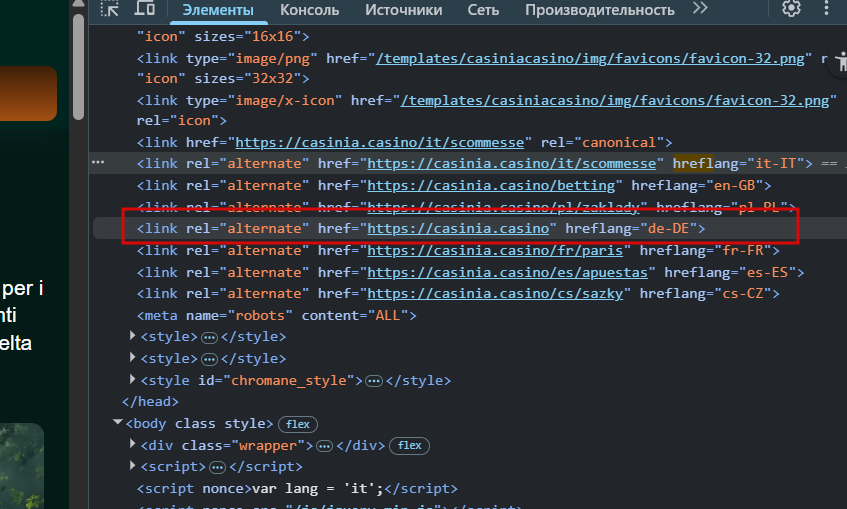Switch to the Элементы tab
Viewport: 847px width, 509px height.
coord(218,10)
